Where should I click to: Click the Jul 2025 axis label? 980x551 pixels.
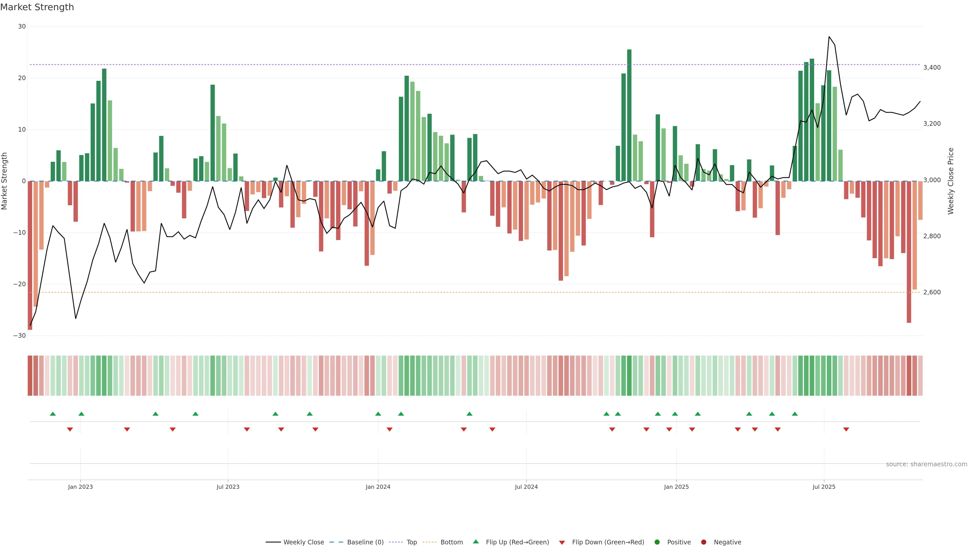(824, 487)
